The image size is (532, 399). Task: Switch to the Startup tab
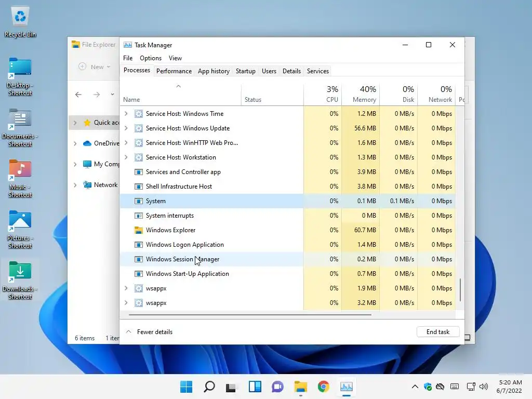coord(246,71)
